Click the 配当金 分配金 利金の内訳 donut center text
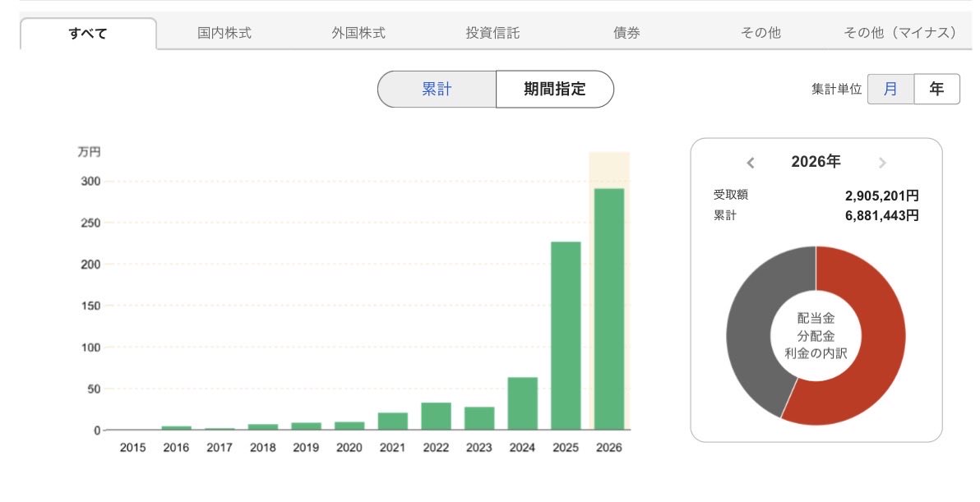This screenshot has width=980, height=502. pyautogui.click(x=816, y=336)
